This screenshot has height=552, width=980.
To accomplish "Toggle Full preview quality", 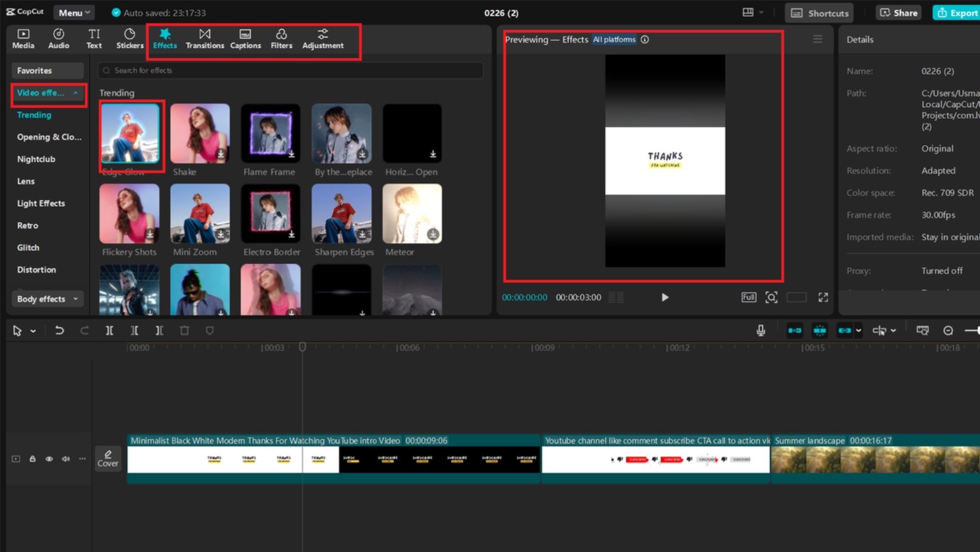I will [x=749, y=298].
